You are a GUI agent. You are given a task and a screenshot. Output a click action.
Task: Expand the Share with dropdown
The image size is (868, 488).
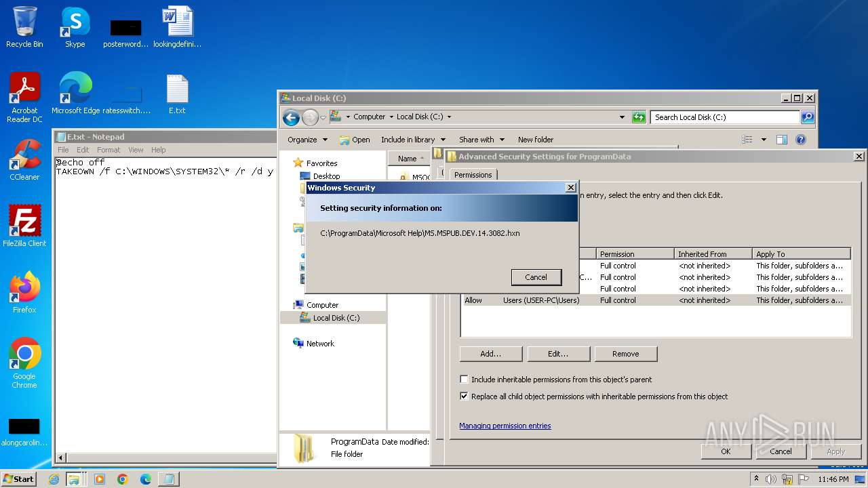[x=481, y=140]
